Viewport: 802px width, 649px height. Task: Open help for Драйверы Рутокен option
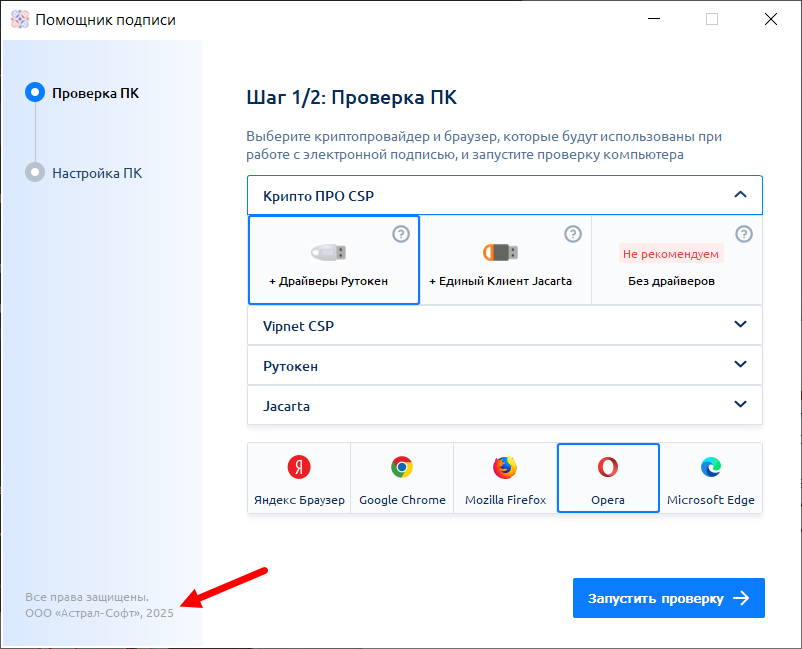point(401,234)
